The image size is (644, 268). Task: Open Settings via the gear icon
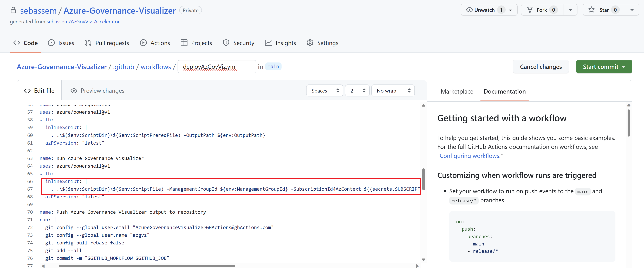click(310, 43)
